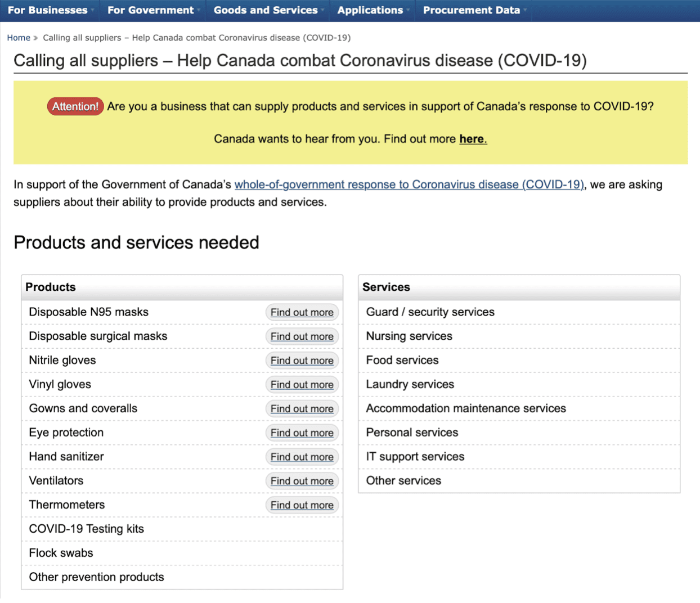The width and height of the screenshot is (700, 603).
Task: Click the 'here' link in yellow banner
Action: tap(472, 139)
